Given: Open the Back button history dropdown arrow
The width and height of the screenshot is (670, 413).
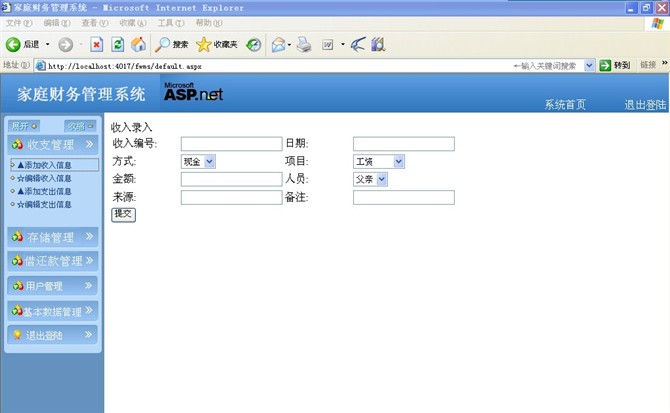Looking at the screenshot, I should coord(47,44).
